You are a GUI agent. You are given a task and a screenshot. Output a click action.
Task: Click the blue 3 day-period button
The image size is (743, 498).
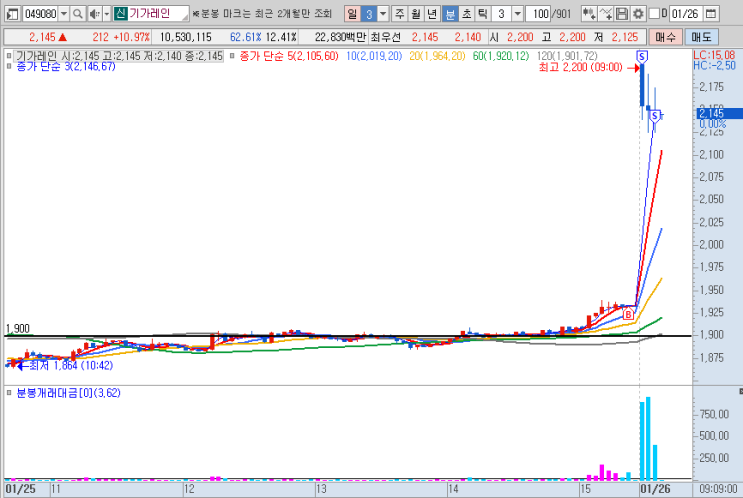[x=369, y=14]
